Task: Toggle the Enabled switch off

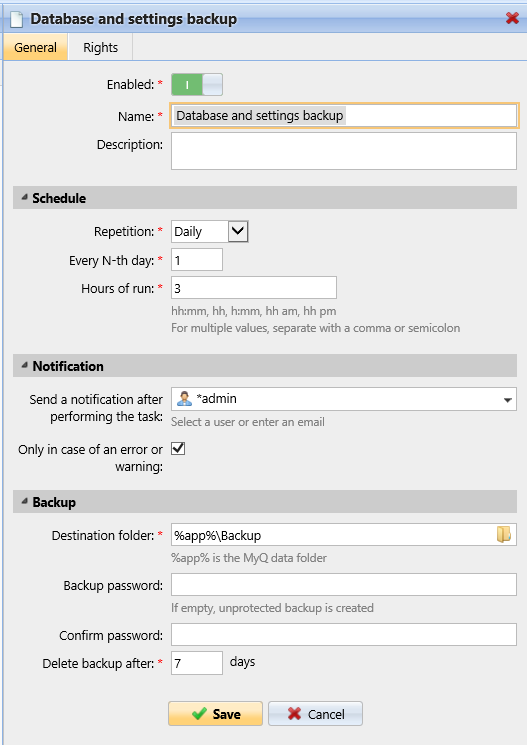Action: (x=197, y=85)
